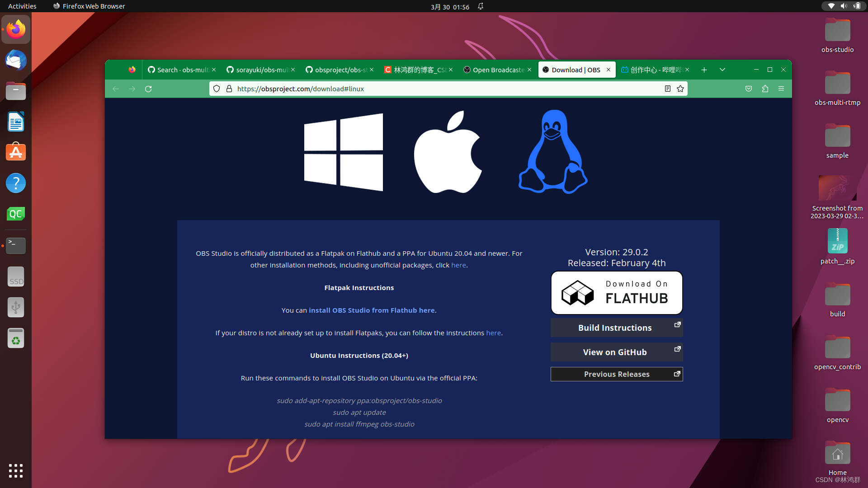Screen dimensions: 868x488
Task: Open the Files manager in dock
Action: [16, 91]
